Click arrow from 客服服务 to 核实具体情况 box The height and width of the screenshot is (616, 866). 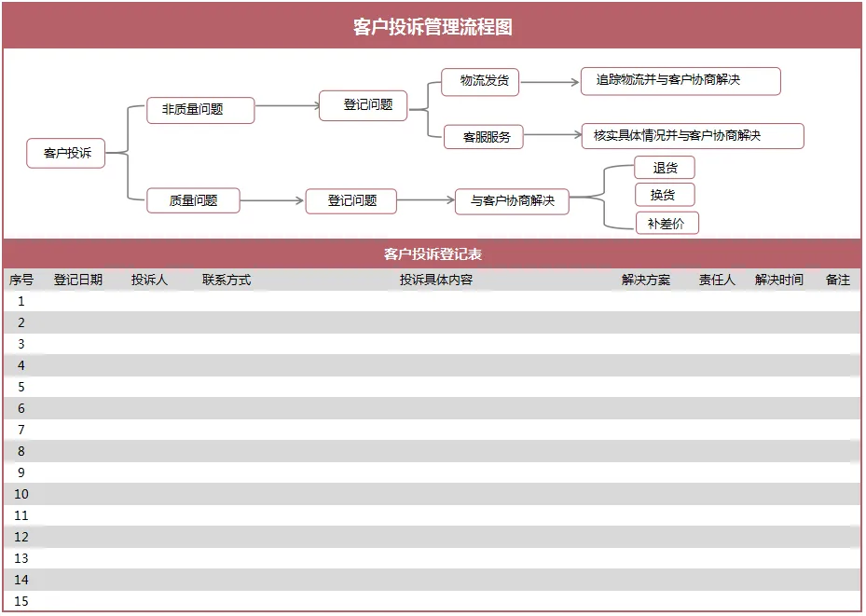[553, 135]
